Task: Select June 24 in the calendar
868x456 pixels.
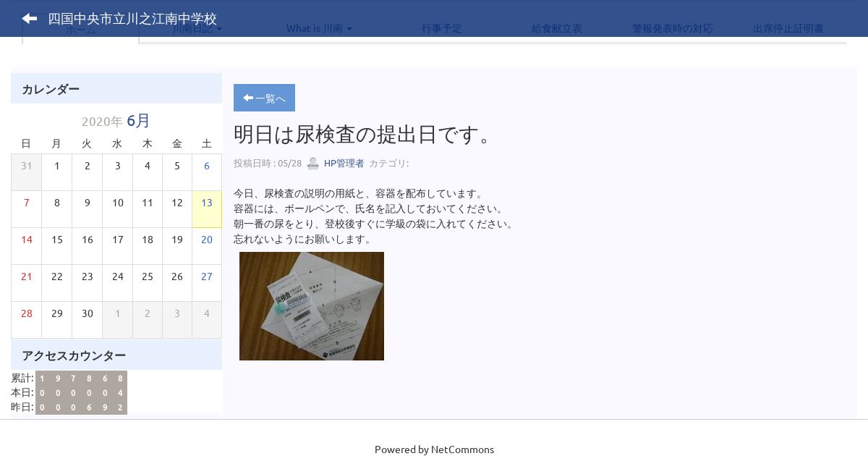Action: pos(117,283)
